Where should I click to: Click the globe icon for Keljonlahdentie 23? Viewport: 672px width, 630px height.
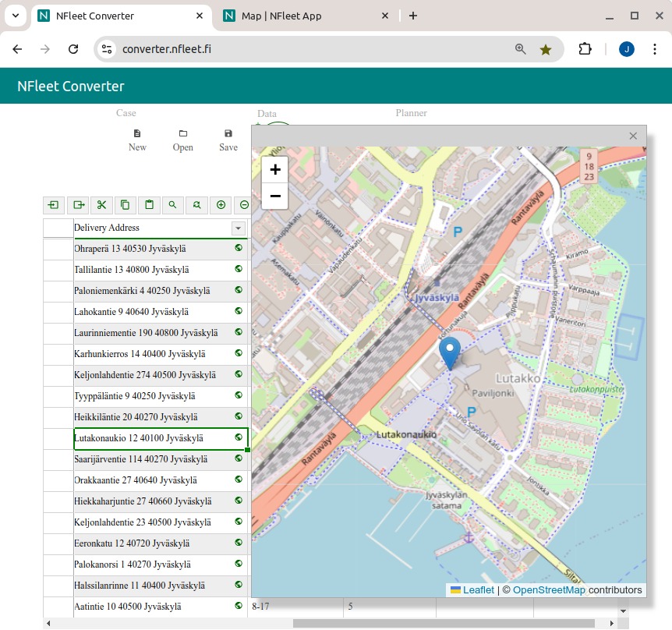239,521
